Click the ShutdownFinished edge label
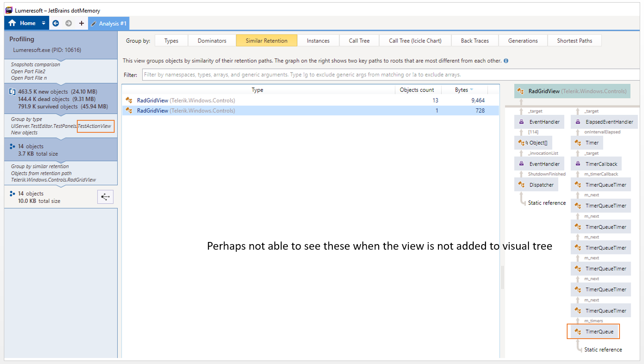 547,174
